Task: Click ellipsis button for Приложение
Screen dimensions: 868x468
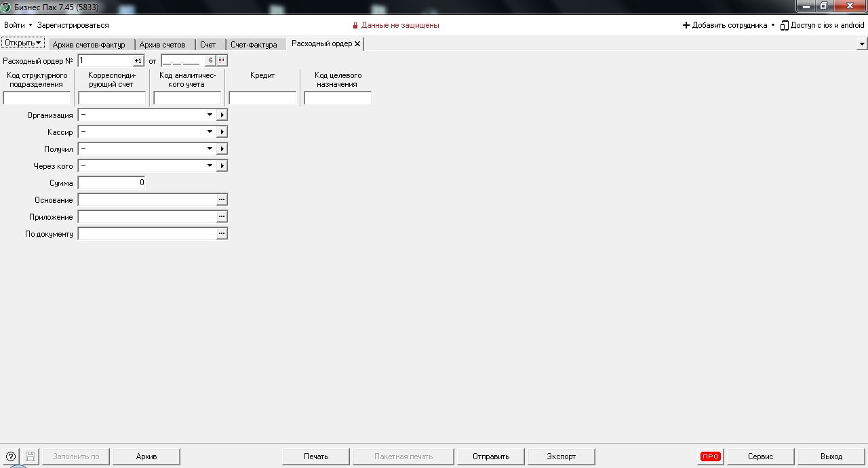Action: point(222,216)
